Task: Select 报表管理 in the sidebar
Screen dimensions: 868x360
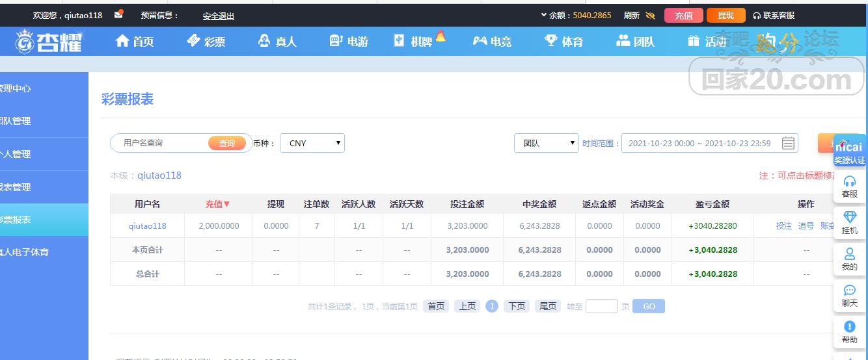Action: (x=44, y=187)
